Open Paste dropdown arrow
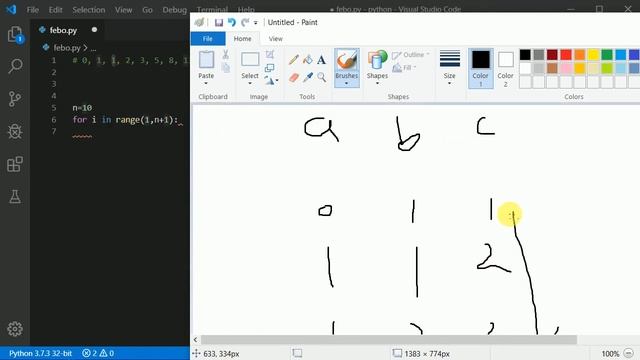 (x=206, y=83)
